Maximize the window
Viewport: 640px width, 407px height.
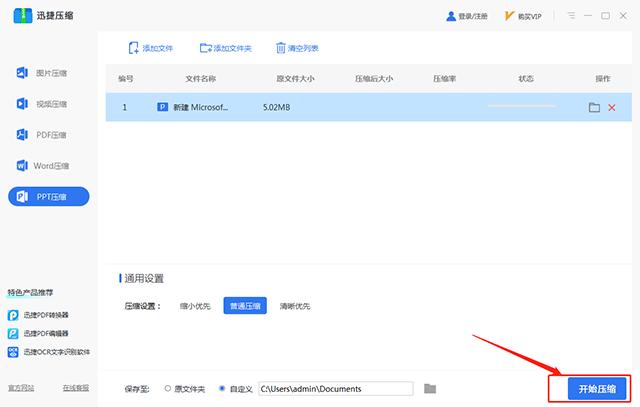(605, 16)
